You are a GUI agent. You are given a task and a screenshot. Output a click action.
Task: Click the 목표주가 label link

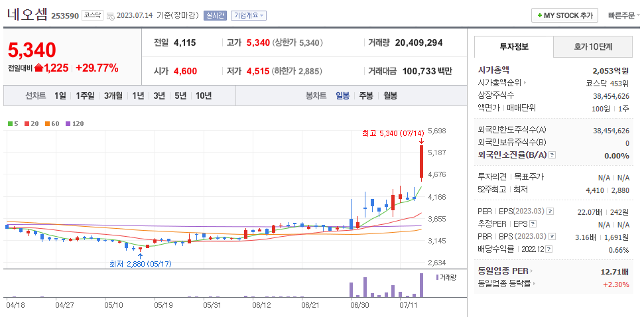point(528,176)
